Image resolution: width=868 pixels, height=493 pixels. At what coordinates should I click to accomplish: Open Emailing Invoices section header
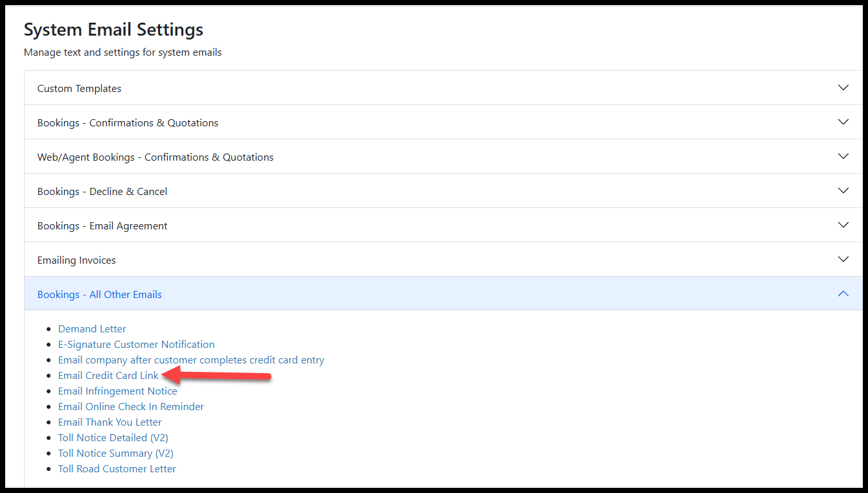(x=76, y=260)
